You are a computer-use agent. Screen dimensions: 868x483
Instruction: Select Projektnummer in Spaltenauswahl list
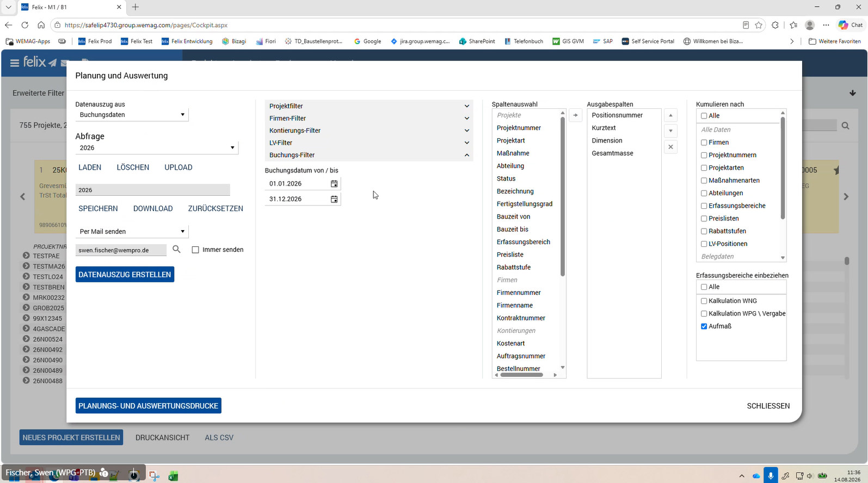[519, 128]
